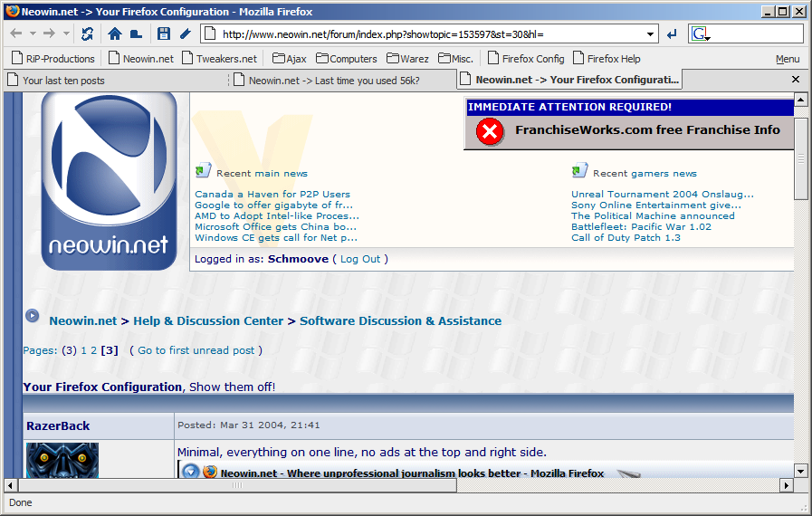Click the Neowin.net logo image
812x516 pixels.
[109, 181]
